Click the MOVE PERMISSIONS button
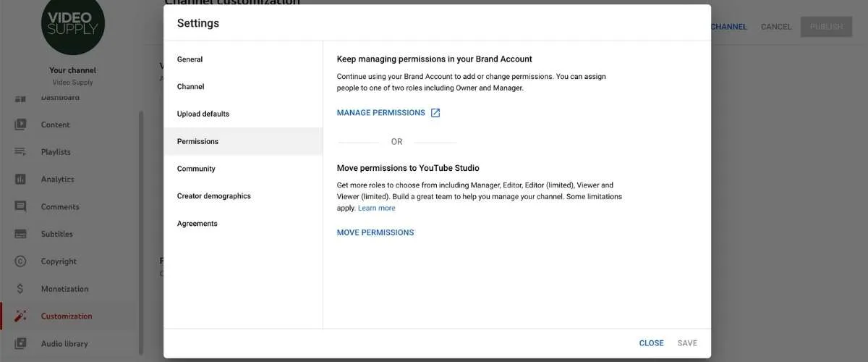The height and width of the screenshot is (362, 868). (x=375, y=232)
